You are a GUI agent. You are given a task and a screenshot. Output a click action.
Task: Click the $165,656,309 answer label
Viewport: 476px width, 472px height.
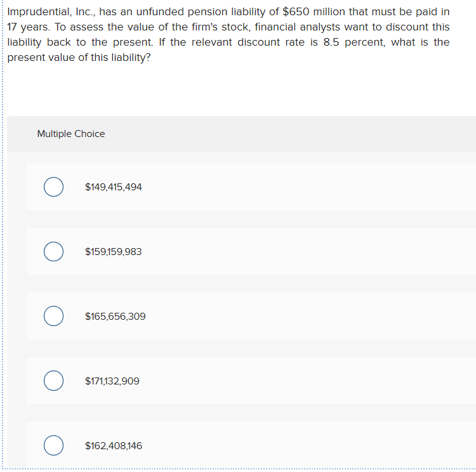click(x=115, y=317)
